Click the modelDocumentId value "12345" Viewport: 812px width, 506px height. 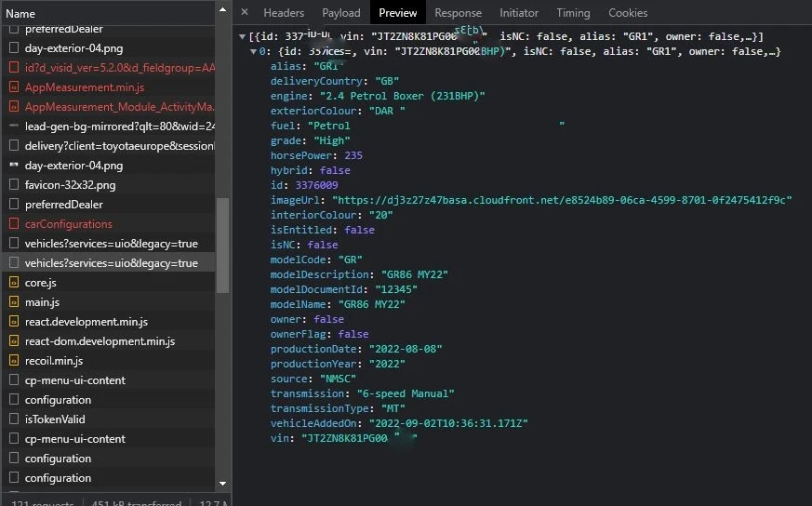(x=396, y=289)
